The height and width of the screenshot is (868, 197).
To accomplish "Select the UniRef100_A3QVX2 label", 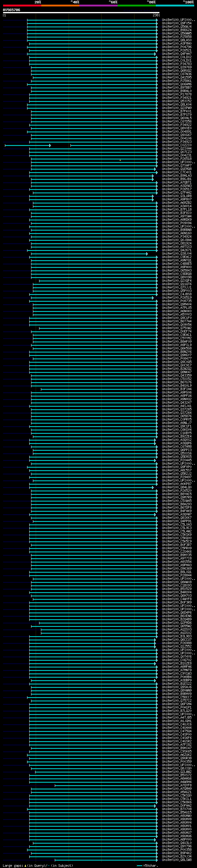I will [x=176, y=440].
